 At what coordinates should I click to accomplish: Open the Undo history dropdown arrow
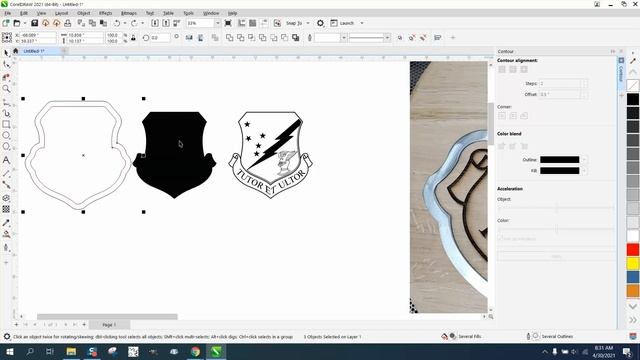pyautogui.click(x=124, y=23)
